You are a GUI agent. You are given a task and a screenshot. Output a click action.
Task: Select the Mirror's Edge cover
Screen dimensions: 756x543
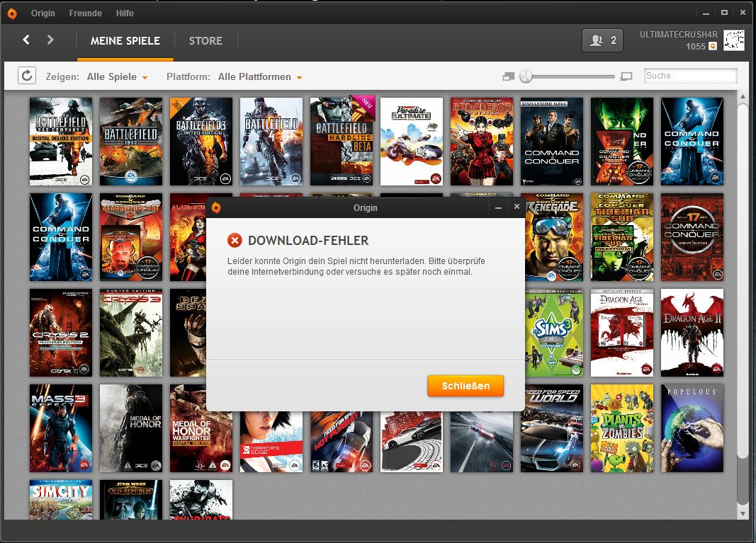point(271,442)
